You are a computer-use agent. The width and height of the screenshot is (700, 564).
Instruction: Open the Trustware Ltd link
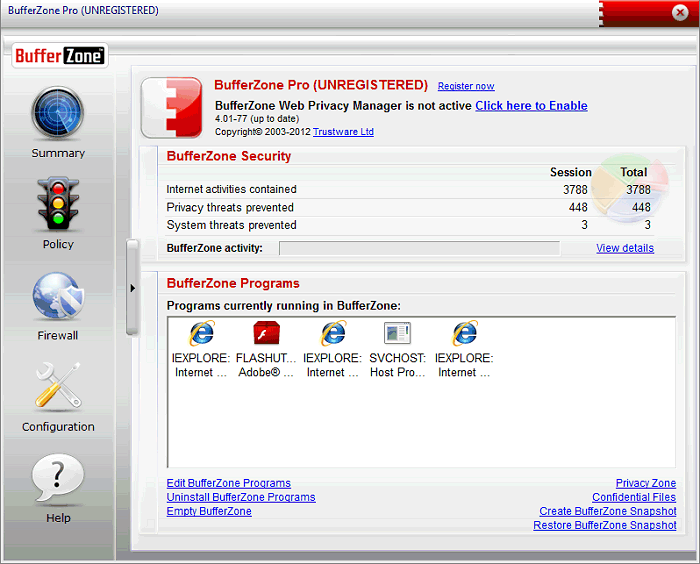point(343,132)
